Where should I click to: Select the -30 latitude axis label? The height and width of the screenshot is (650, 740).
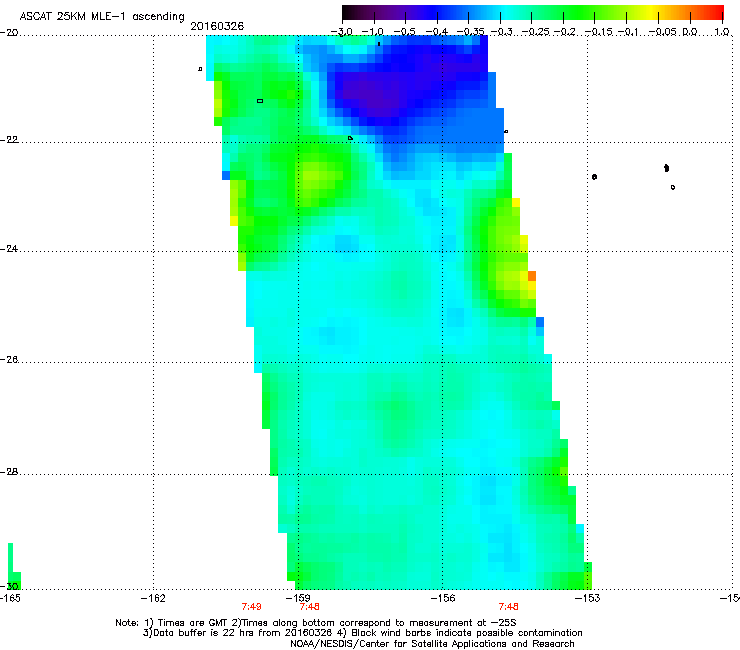(11, 586)
